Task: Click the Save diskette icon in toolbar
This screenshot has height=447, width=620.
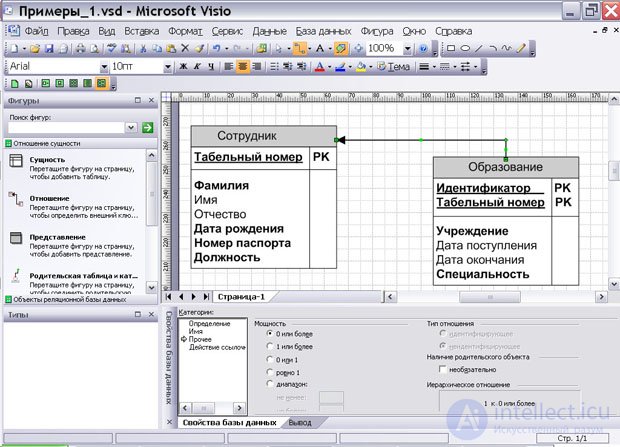Action: point(49,49)
